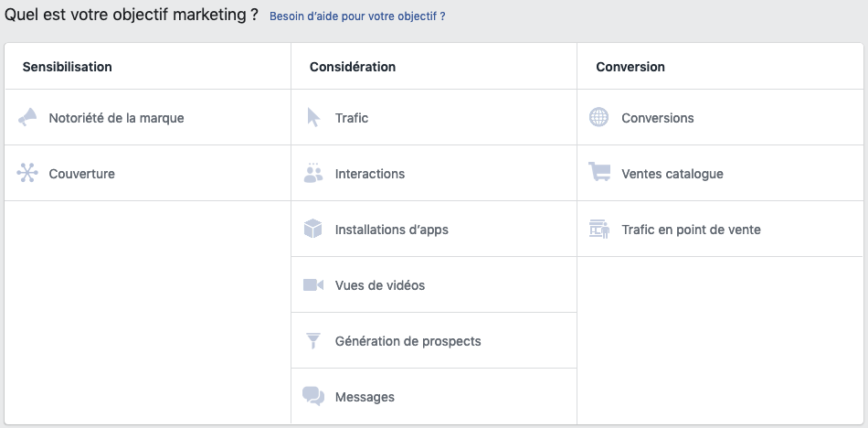Select the shopping cart catalogue icon
This screenshot has height=428, width=868.
pos(599,173)
